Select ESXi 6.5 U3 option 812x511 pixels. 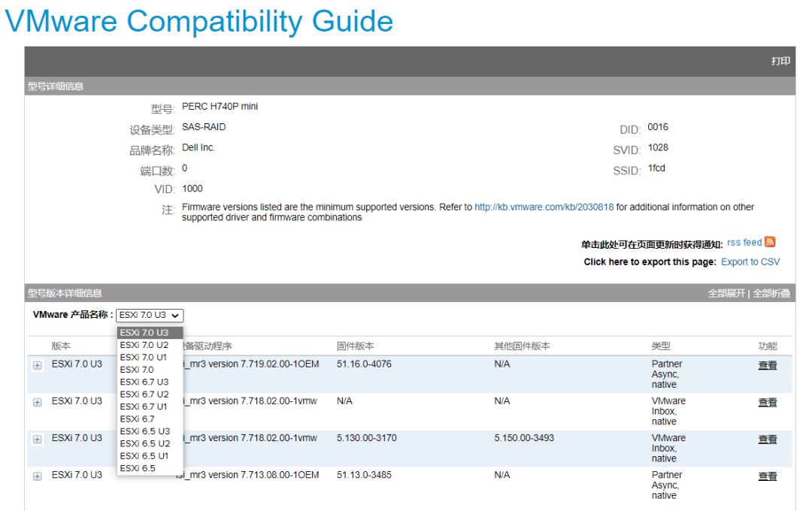(150, 431)
